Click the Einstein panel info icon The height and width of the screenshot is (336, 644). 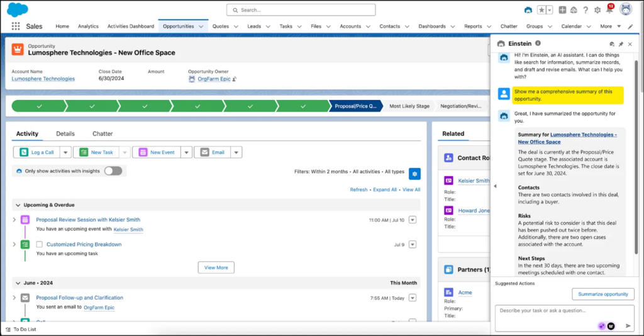point(538,43)
